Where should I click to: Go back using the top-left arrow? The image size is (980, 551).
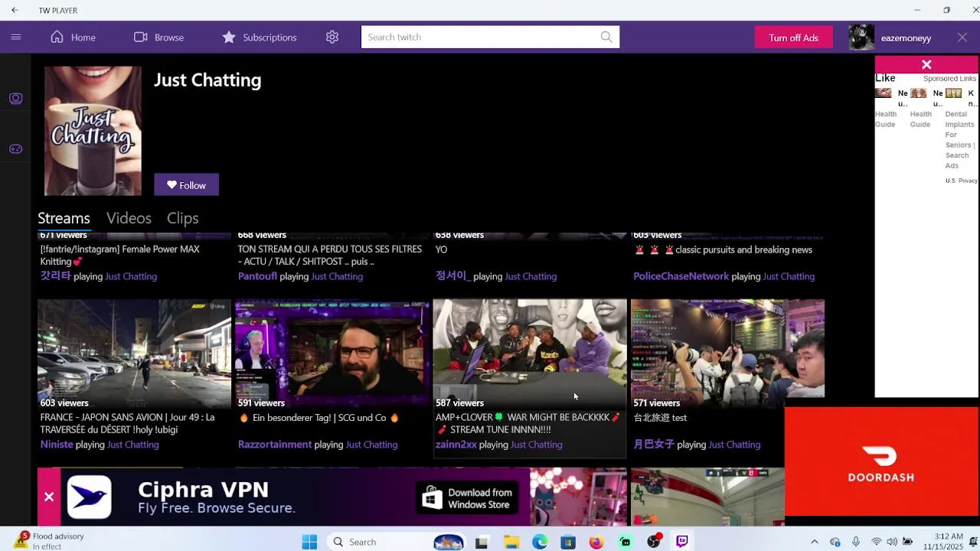(15, 10)
